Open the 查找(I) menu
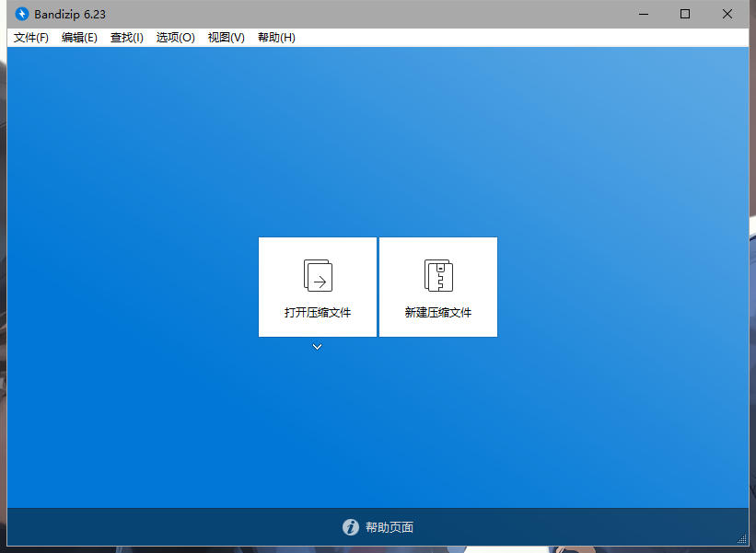 [x=127, y=38]
